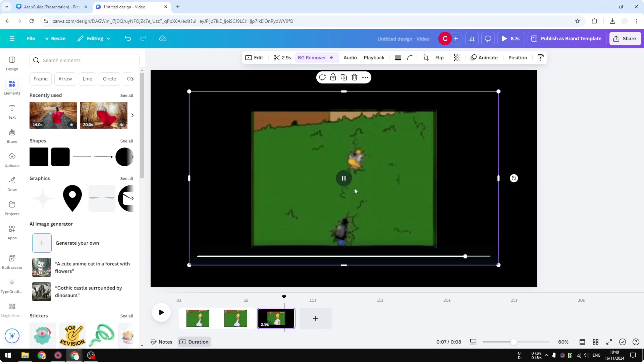Pause the video on canvas

(x=344, y=178)
